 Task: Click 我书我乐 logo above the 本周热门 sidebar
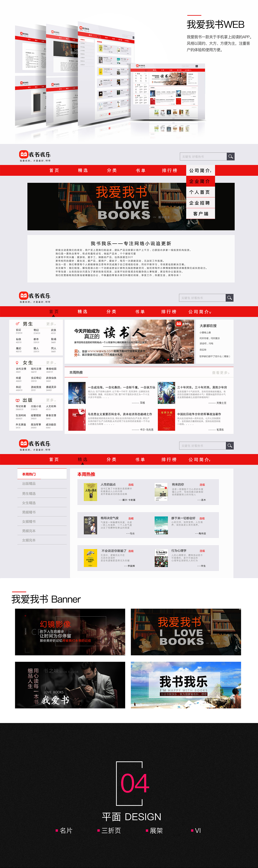[x=35, y=445]
